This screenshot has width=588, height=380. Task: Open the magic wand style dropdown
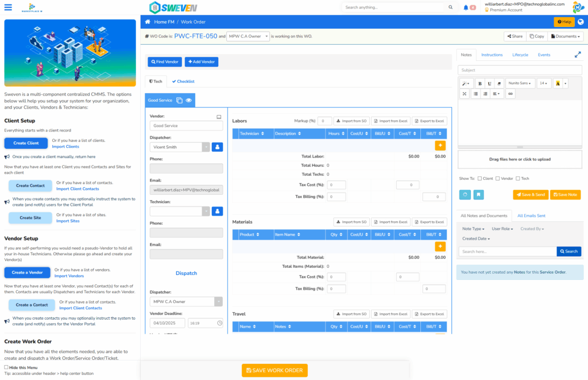[466, 83]
